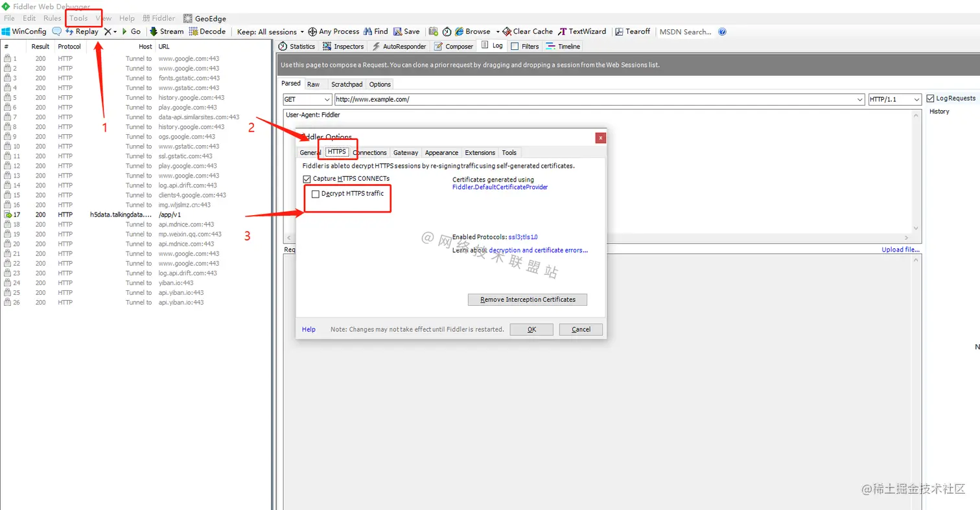Toggle the Decode toolbar button
The height and width of the screenshot is (510, 980).
click(207, 31)
